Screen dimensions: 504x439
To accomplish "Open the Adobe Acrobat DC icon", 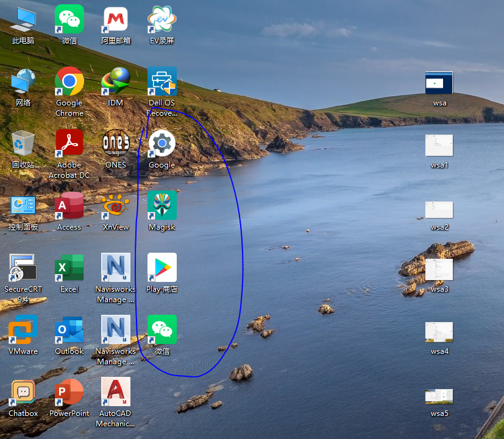I will [x=69, y=144].
